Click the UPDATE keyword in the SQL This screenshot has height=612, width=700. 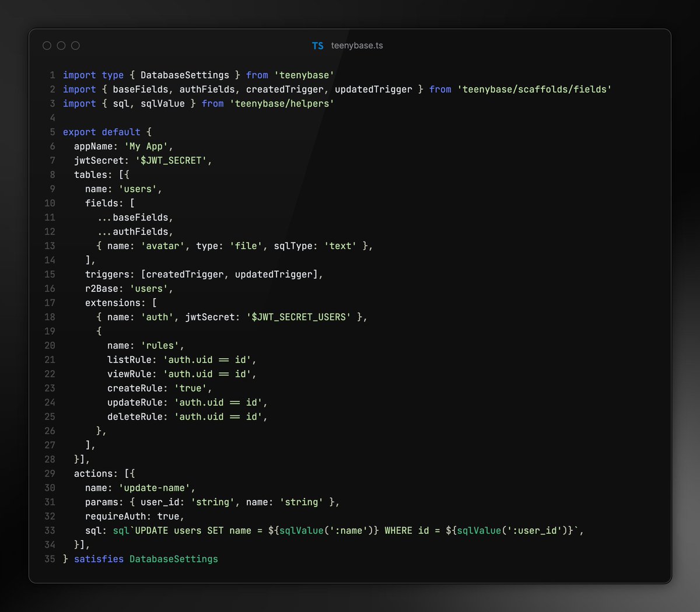(x=152, y=530)
